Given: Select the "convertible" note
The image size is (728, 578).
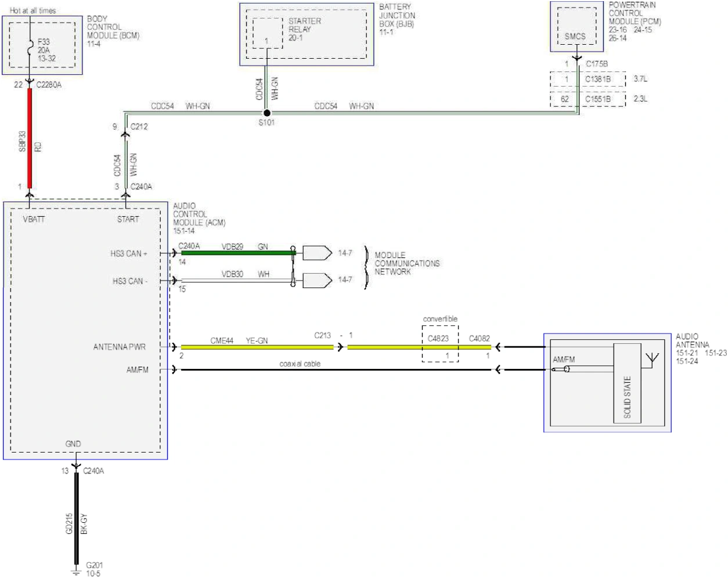Looking at the screenshot, I should pos(440,319).
